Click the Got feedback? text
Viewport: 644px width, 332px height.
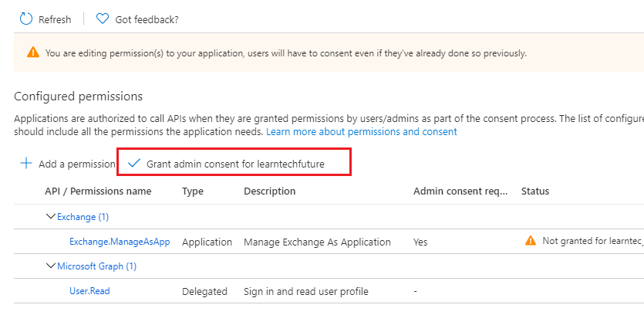(x=147, y=19)
